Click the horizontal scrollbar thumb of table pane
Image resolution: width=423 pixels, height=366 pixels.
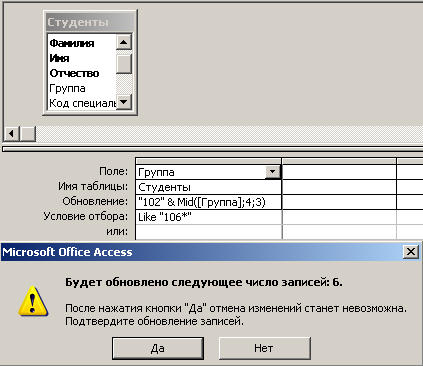[28, 134]
